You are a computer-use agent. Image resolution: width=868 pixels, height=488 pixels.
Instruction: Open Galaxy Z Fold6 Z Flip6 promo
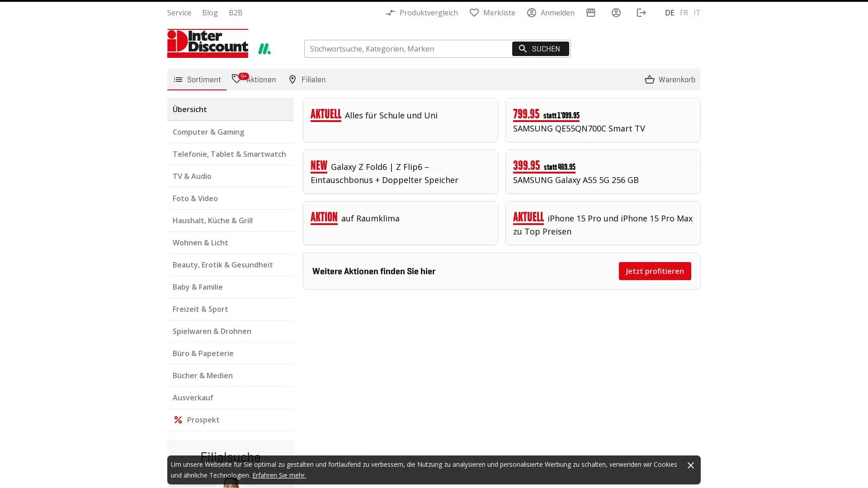point(401,172)
